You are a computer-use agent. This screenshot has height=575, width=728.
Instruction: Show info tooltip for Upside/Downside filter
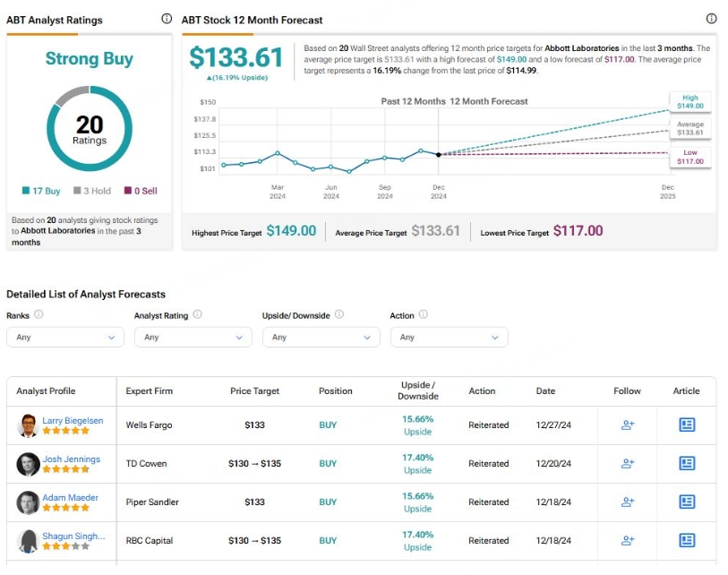(x=339, y=314)
